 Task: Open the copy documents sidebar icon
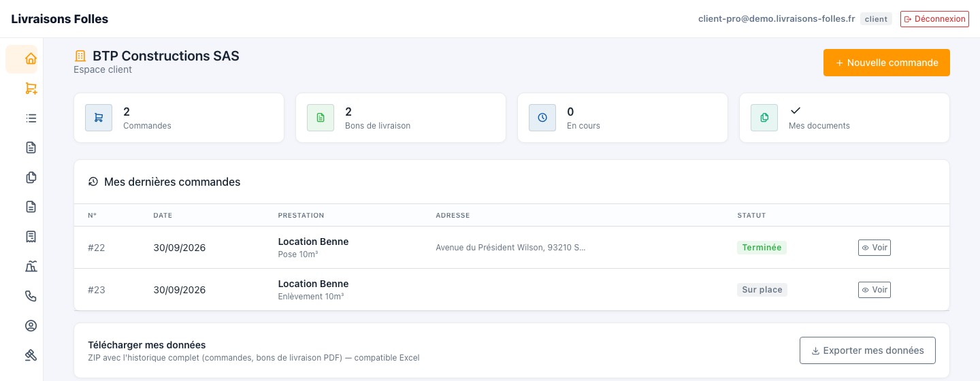(x=31, y=178)
